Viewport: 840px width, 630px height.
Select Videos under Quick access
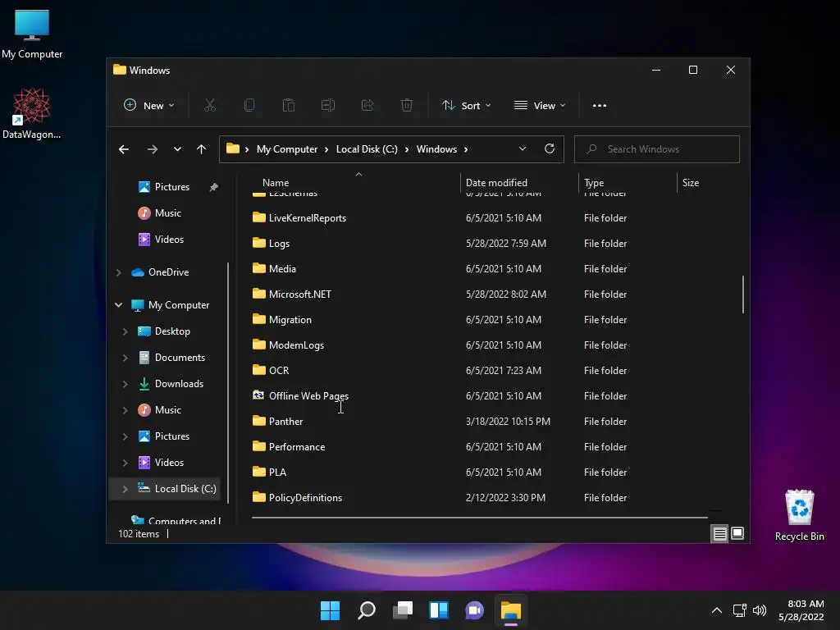pos(169,240)
